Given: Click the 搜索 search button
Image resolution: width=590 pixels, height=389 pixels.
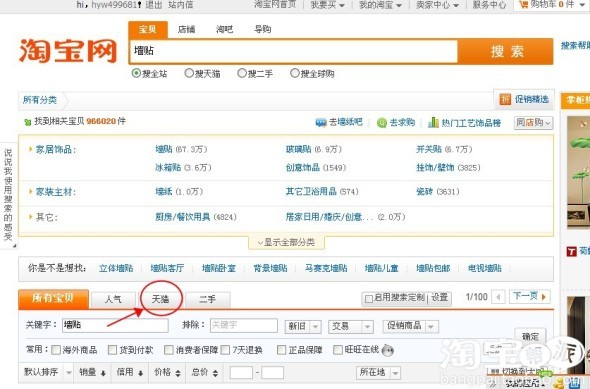Looking at the screenshot, I should [506, 51].
